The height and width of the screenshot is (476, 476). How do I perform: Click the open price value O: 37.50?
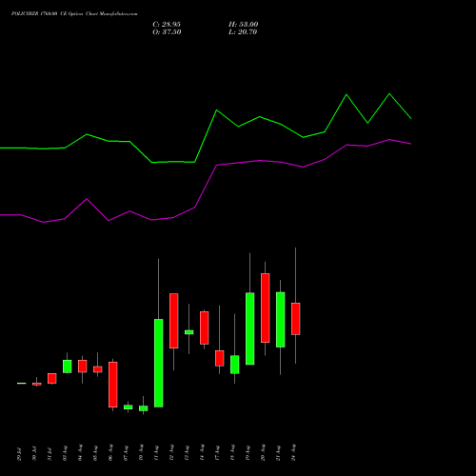pos(167,32)
